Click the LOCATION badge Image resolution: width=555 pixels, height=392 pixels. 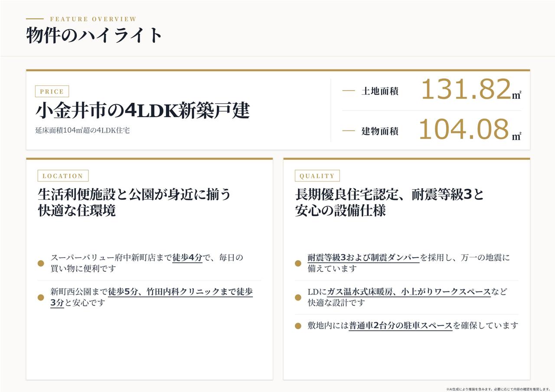click(x=63, y=176)
